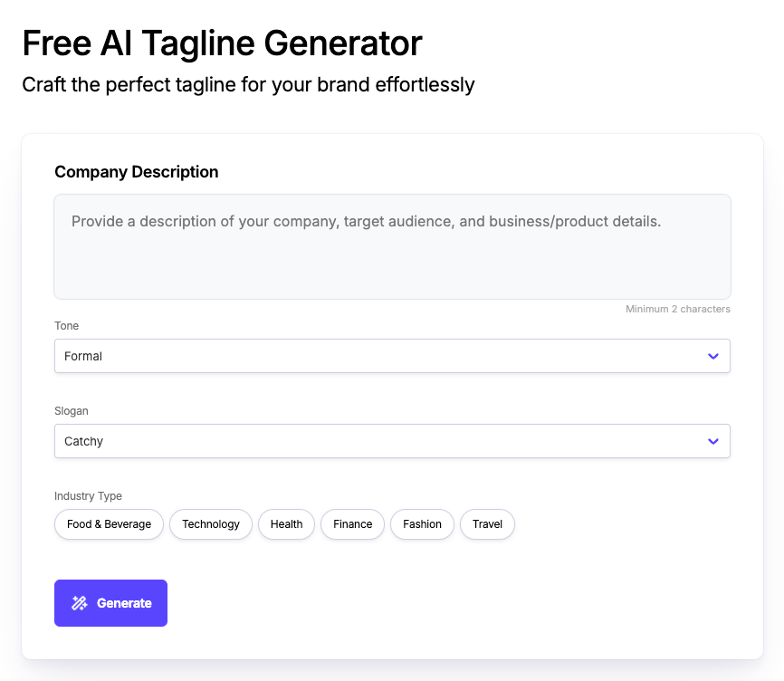Click the Industry Type label
The height and width of the screenshot is (681, 784).
88,495
